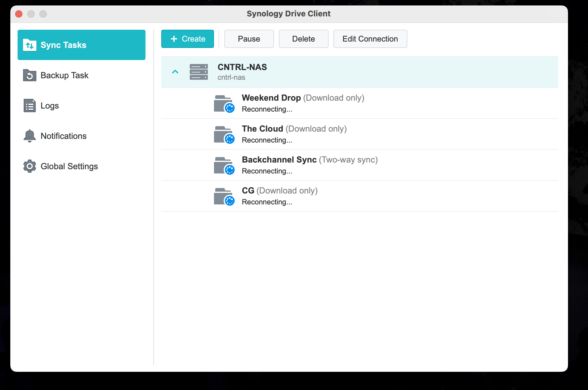Click the CG folder reconnecting icon

tap(224, 197)
